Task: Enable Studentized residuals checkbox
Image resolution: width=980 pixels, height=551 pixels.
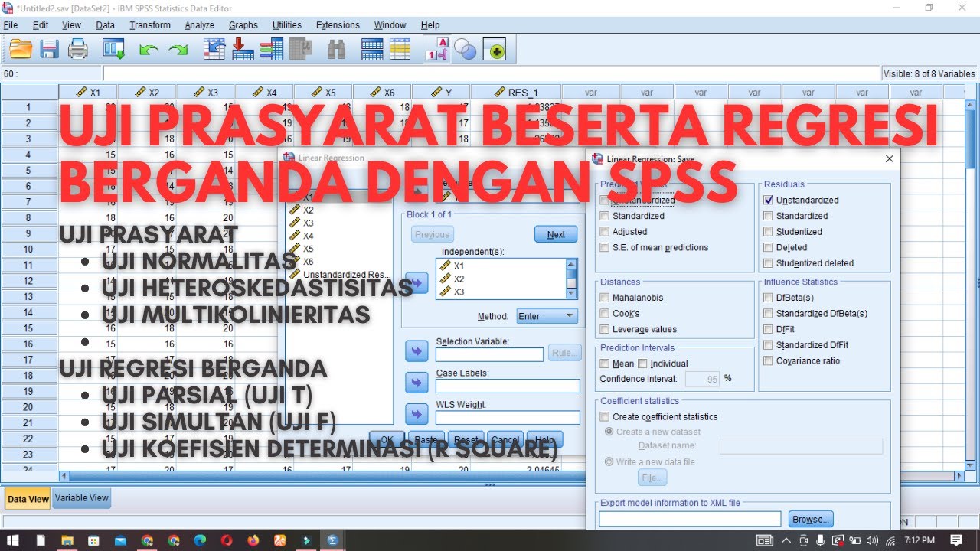Action: point(769,231)
